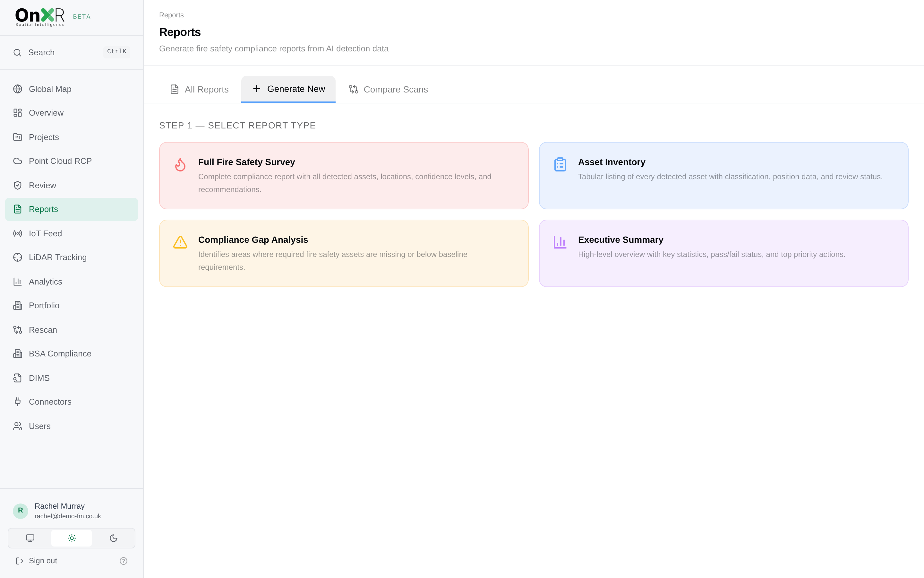Click the Projects folder icon
The width and height of the screenshot is (924, 578).
click(18, 137)
